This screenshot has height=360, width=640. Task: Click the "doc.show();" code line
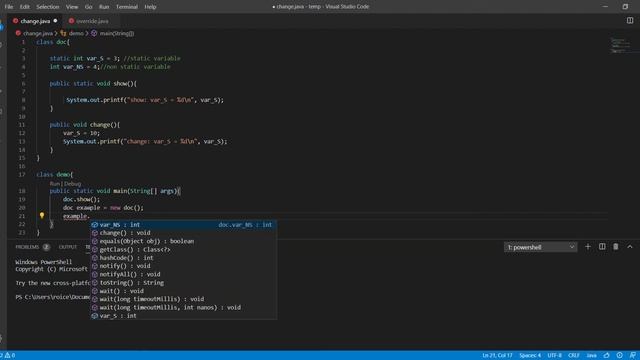(81, 200)
